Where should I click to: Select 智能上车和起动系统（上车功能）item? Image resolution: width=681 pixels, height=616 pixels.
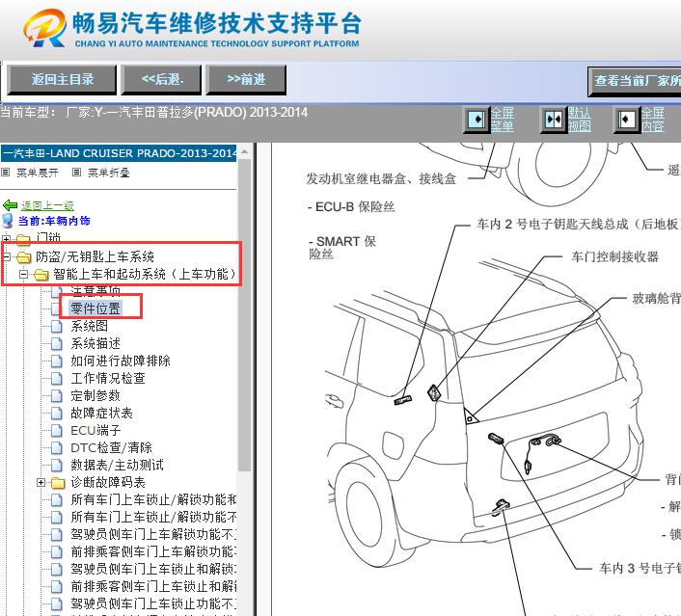click(146, 274)
